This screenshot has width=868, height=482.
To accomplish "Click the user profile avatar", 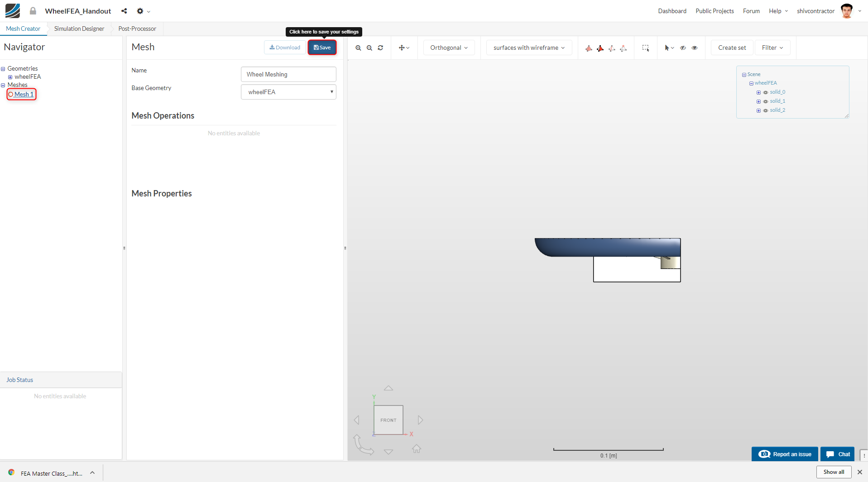I will pos(847,11).
